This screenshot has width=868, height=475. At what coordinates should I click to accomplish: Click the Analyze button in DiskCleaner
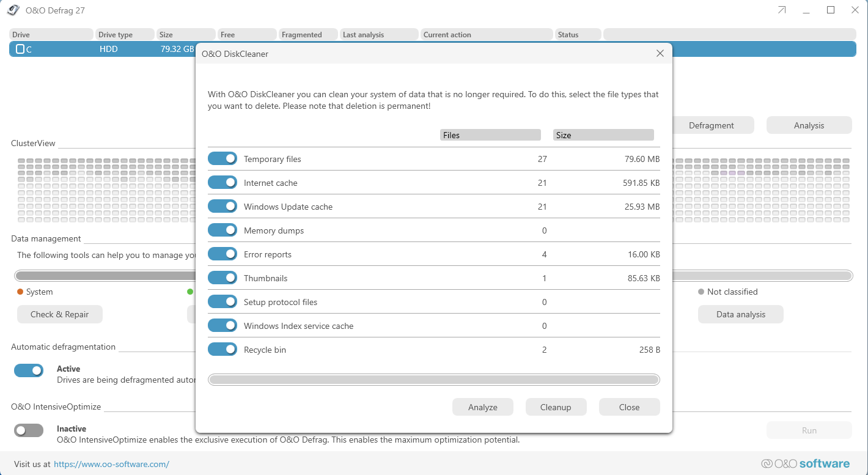(483, 407)
